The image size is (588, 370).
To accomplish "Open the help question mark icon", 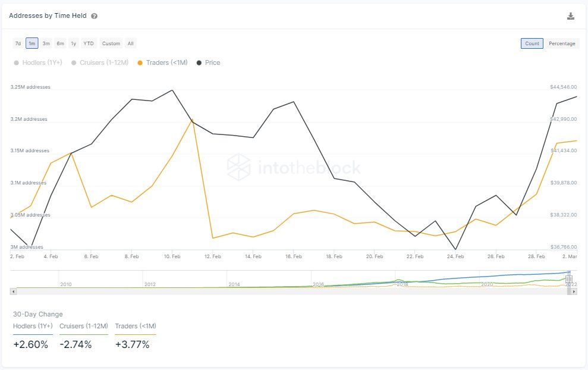I will 95,16.
